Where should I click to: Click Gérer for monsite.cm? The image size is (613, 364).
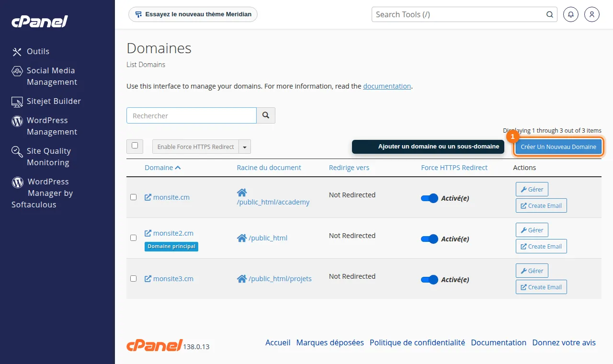click(532, 189)
